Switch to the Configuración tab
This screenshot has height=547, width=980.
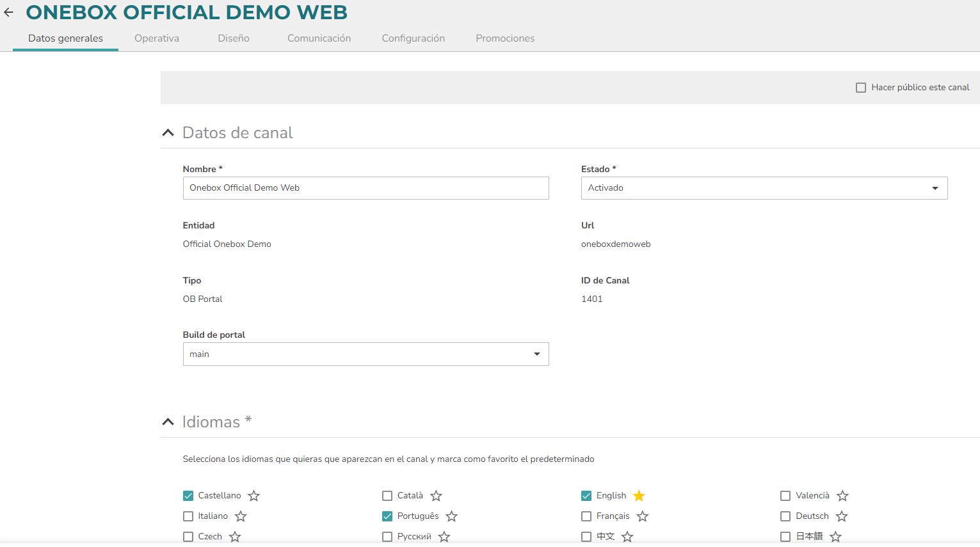[414, 38]
